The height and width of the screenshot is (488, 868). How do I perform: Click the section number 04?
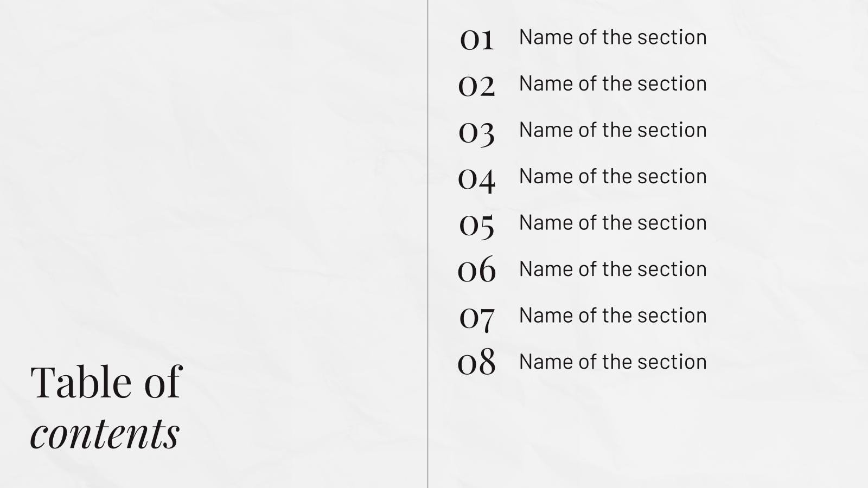(476, 178)
